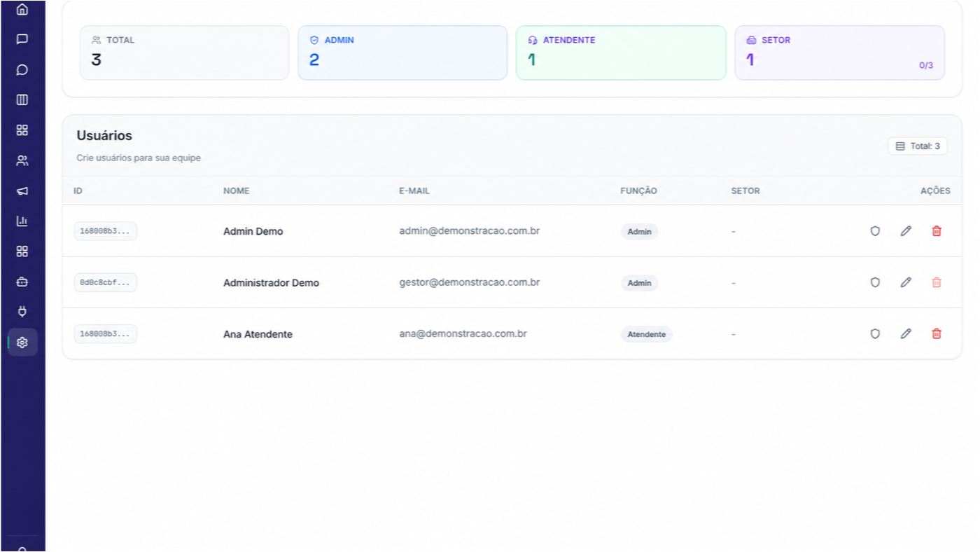Viewport: 980px width, 552px height.
Task: Click the email admin@demonstracao.com.br
Action: tap(469, 230)
